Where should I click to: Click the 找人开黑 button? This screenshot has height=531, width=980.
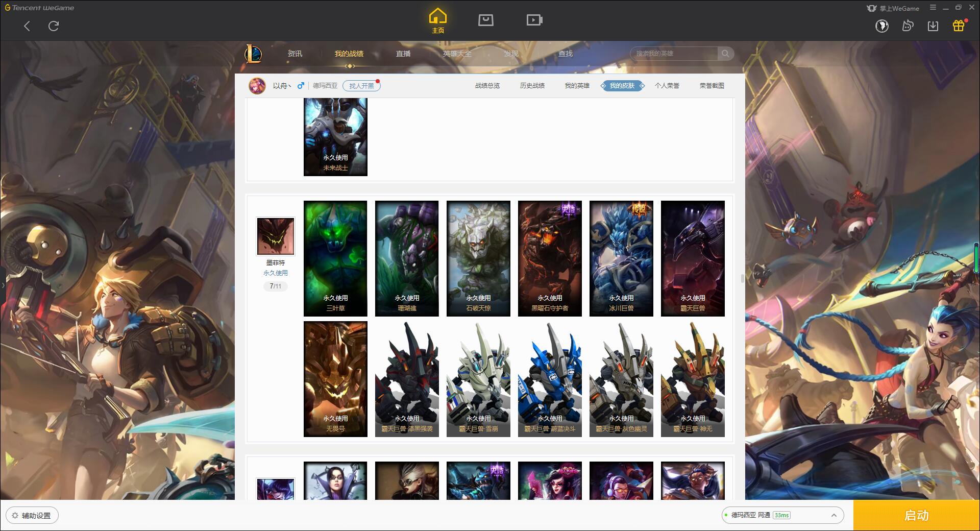(361, 86)
